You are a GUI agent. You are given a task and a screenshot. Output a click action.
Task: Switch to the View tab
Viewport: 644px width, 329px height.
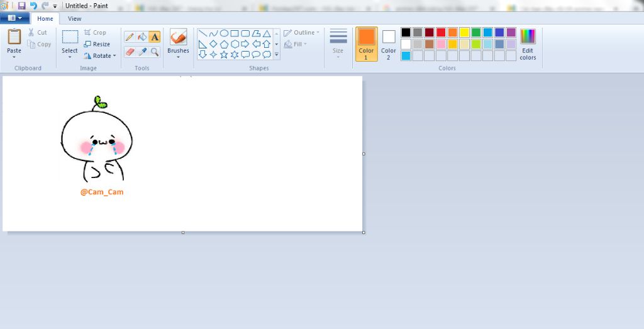coord(74,18)
